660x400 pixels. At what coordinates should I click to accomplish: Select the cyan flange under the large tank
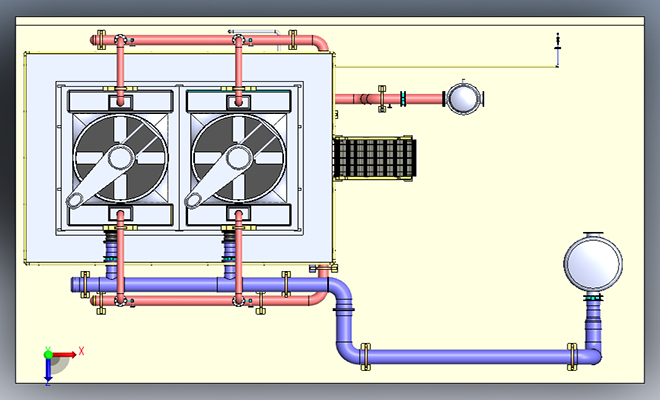(593, 298)
